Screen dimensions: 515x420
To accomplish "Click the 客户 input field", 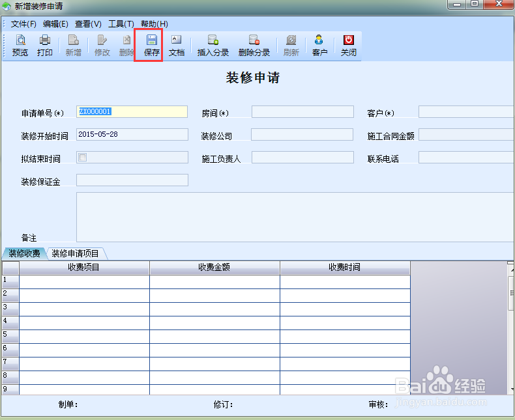I will coord(466,111).
